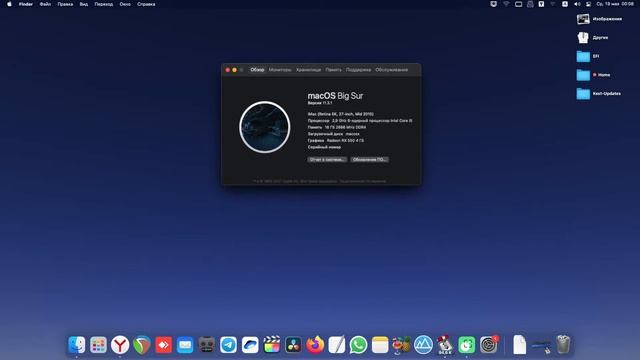Open the yellow Notes app in dock
640x360 pixels.
[x=380, y=345]
